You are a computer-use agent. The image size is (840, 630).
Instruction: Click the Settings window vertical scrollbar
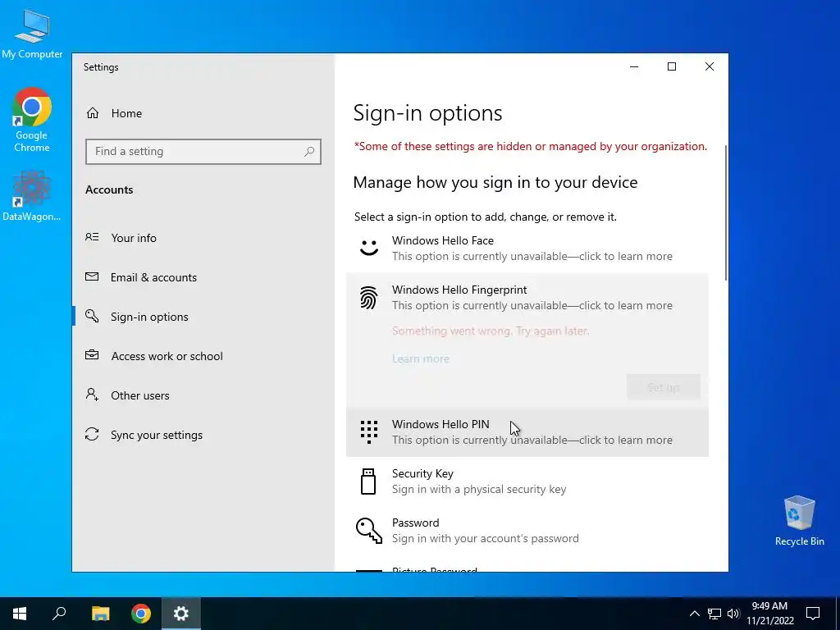pos(726,212)
